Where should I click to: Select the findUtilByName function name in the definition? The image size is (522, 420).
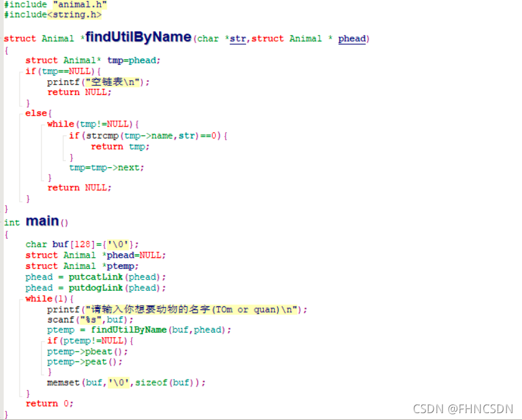click(x=139, y=37)
